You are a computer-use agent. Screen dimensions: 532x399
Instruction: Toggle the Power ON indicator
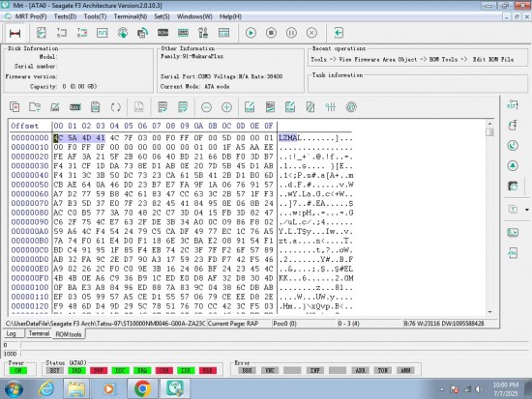point(18,371)
